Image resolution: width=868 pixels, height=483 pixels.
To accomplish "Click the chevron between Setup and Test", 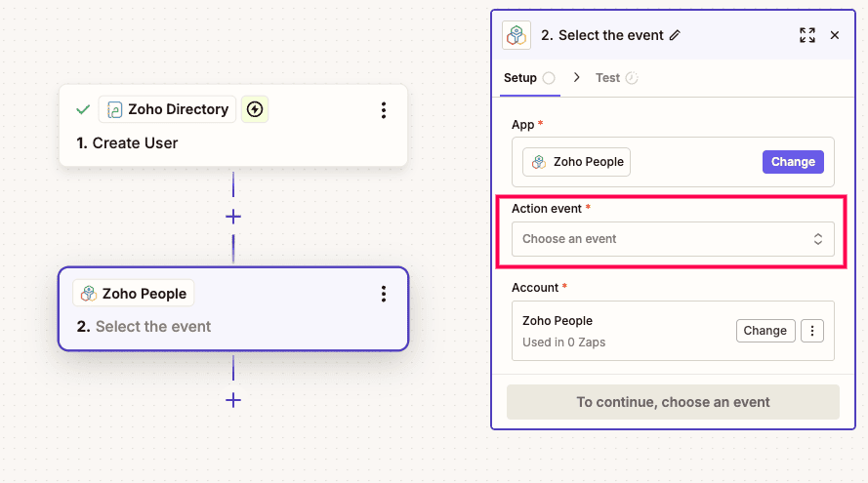I will pyautogui.click(x=576, y=78).
